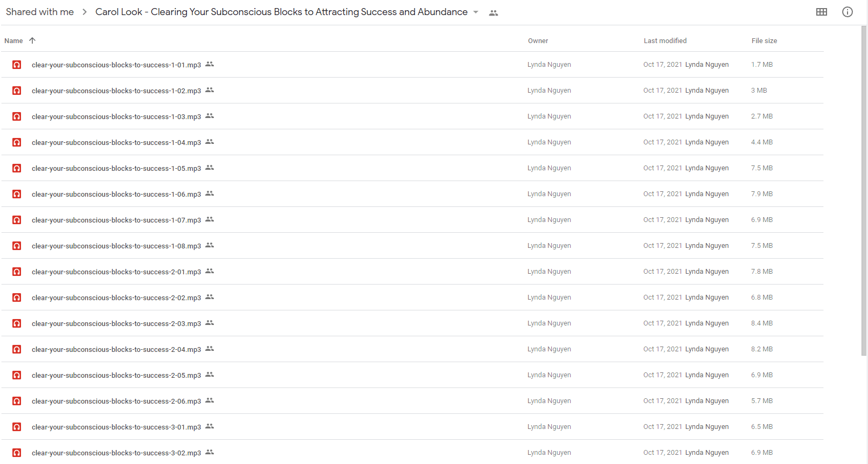868x464 pixels.
Task: Click the shared people icon beside folder title
Action: pyautogui.click(x=494, y=13)
